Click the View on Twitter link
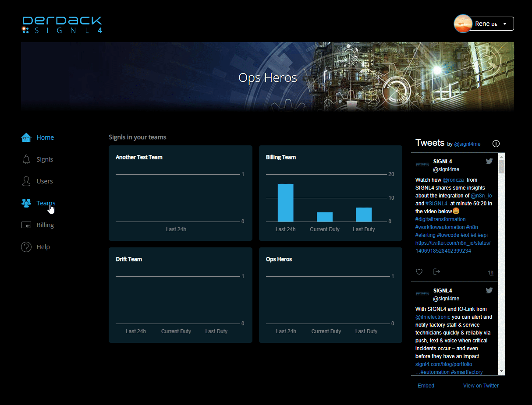Viewport: 532px width, 405px height. [x=481, y=386]
